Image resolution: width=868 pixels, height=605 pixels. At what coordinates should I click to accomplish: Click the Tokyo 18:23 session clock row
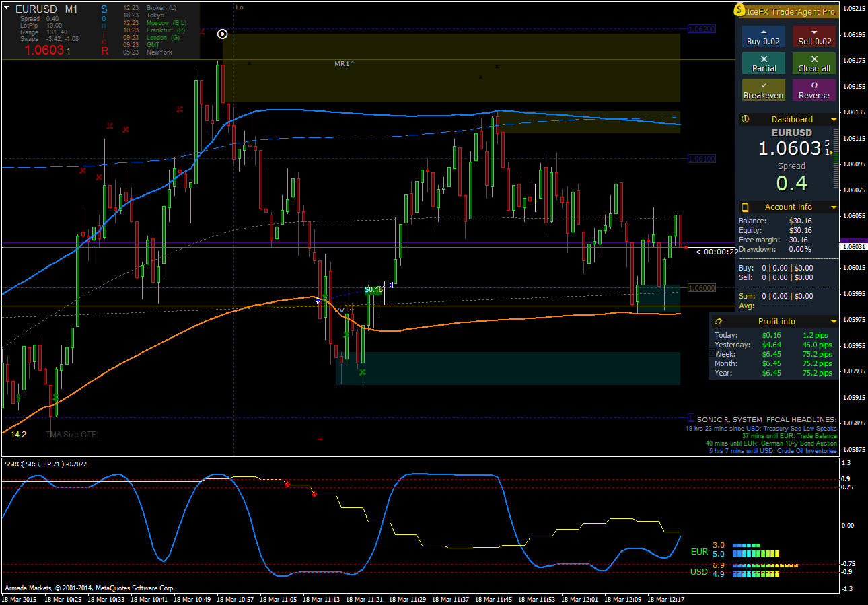click(x=145, y=15)
